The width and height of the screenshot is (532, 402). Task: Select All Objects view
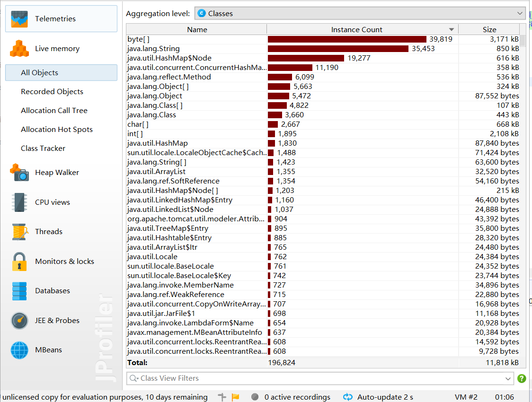pos(62,72)
